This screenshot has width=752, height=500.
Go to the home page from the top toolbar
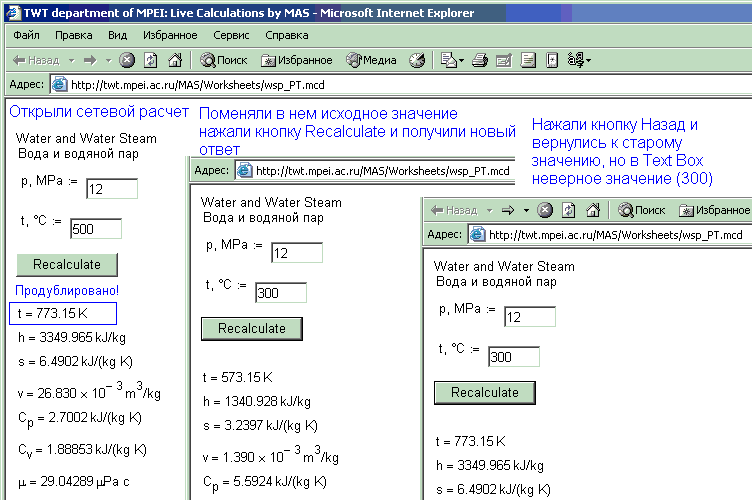pos(175,60)
